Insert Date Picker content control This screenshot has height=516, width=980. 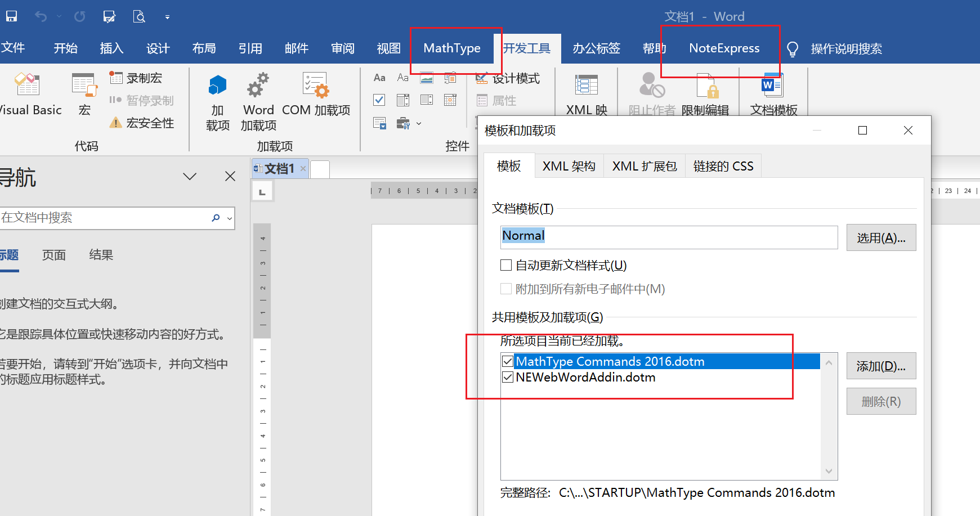450,100
